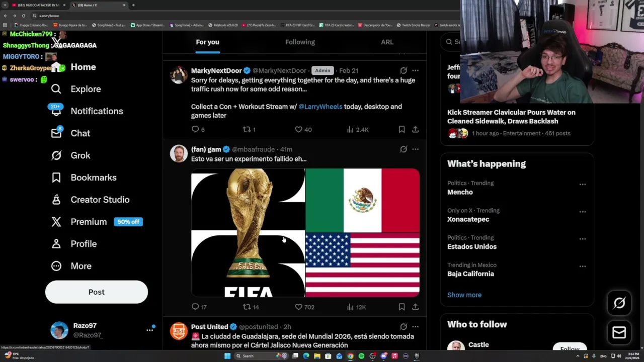Open the Explore search page
This screenshot has width=644, height=362.
tap(76, 89)
